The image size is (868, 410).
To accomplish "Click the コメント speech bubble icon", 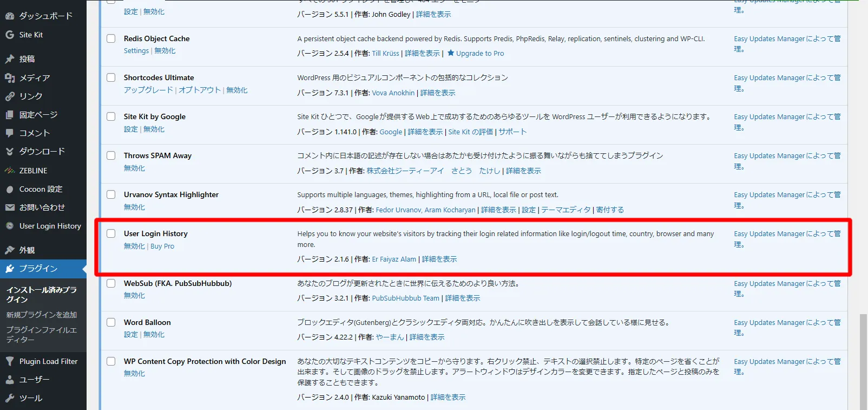I will click(10, 133).
